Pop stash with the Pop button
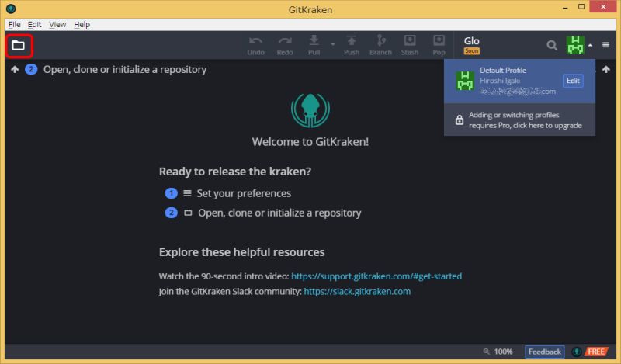The image size is (621, 364). (x=439, y=46)
